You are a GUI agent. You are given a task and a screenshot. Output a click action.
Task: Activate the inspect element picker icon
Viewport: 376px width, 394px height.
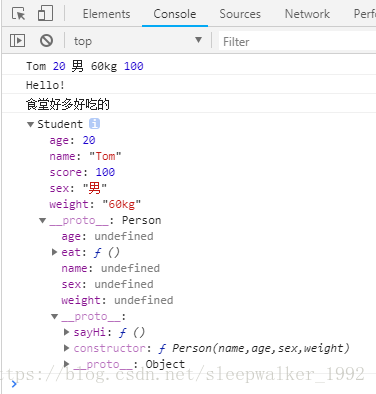click(x=18, y=14)
